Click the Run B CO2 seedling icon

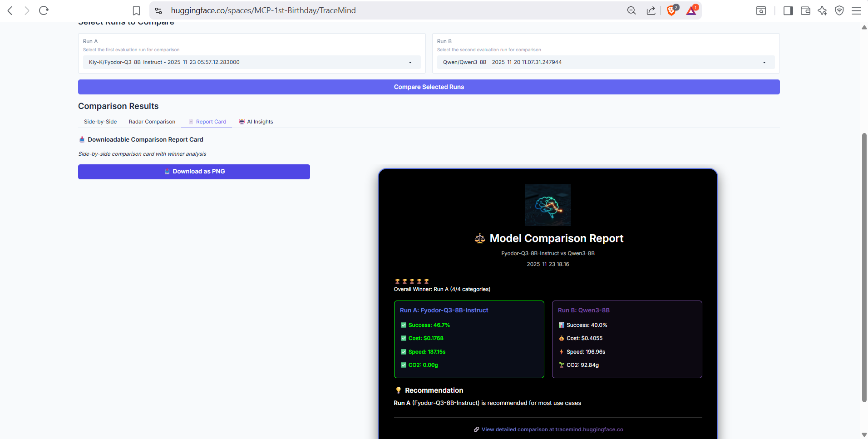click(x=562, y=365)
